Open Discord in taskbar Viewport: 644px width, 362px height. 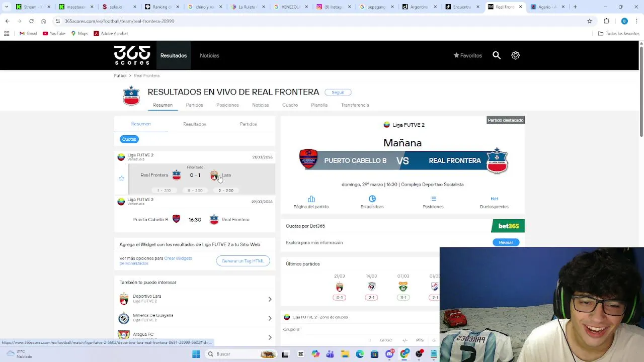(389, 354)
